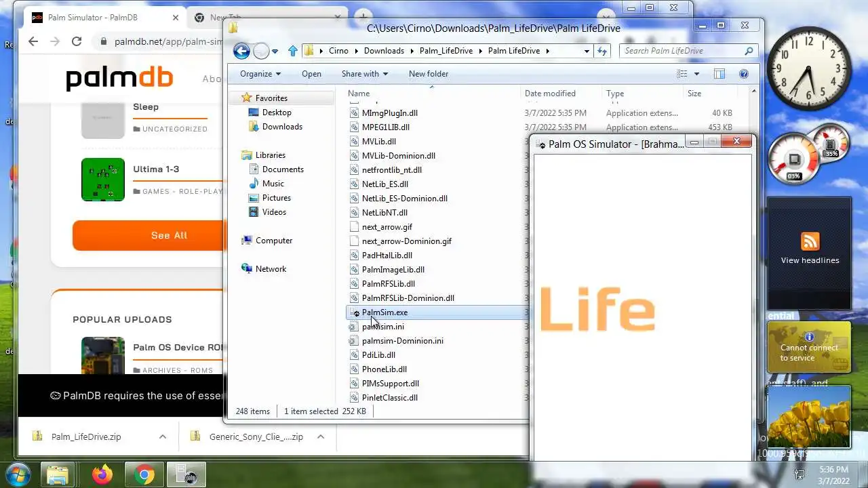Sort by Type column header
The image size is (868, 488).
(615, 94)
